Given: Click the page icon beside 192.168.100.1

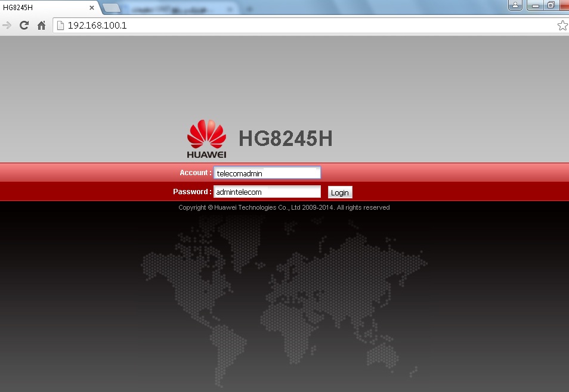Looking at the screenshot, I should coord(60,26).
